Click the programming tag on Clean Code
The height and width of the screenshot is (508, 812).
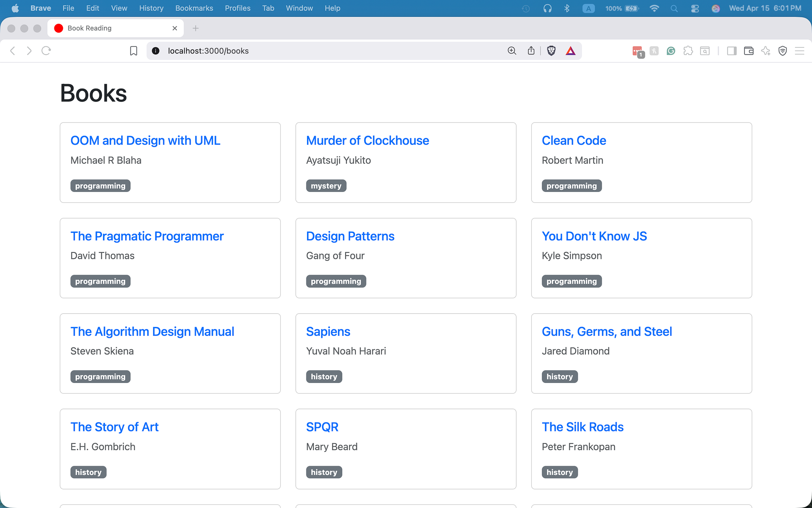click(x=572, y=186)
